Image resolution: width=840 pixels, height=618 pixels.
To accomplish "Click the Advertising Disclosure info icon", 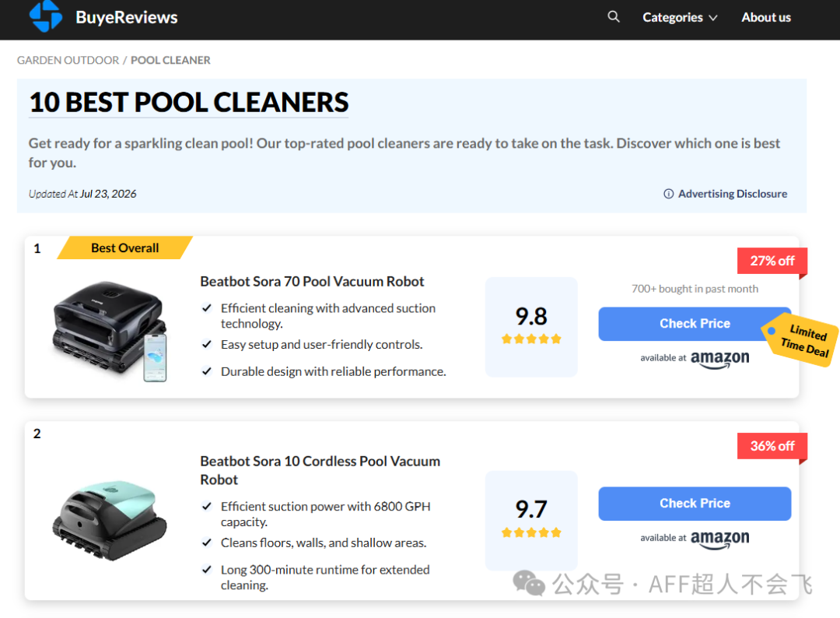I will [669, 194].
